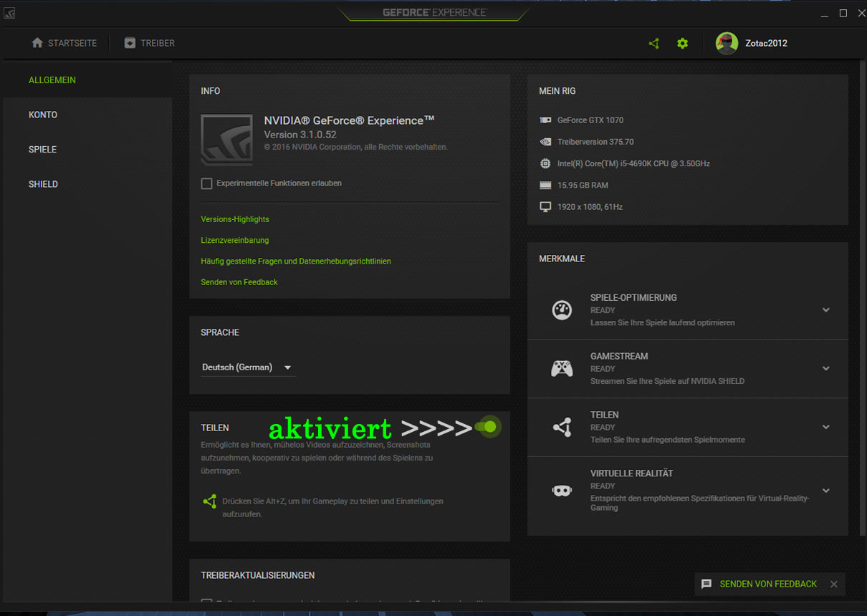Open the Sprache Deutsch (German) dropdown
Viewport: 867px width, 616px height.
pyautogui.click(x=248, y=367)
